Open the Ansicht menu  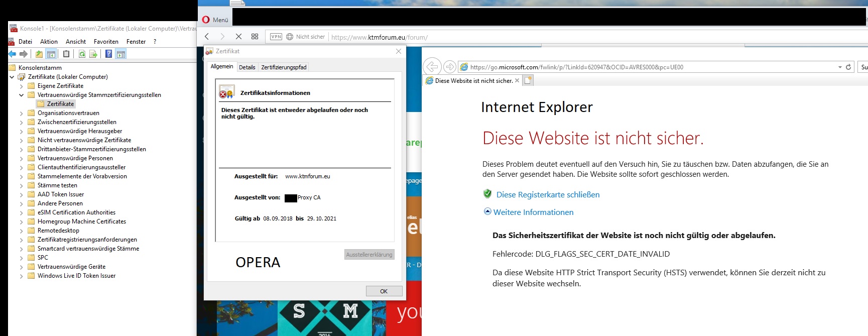76,42
